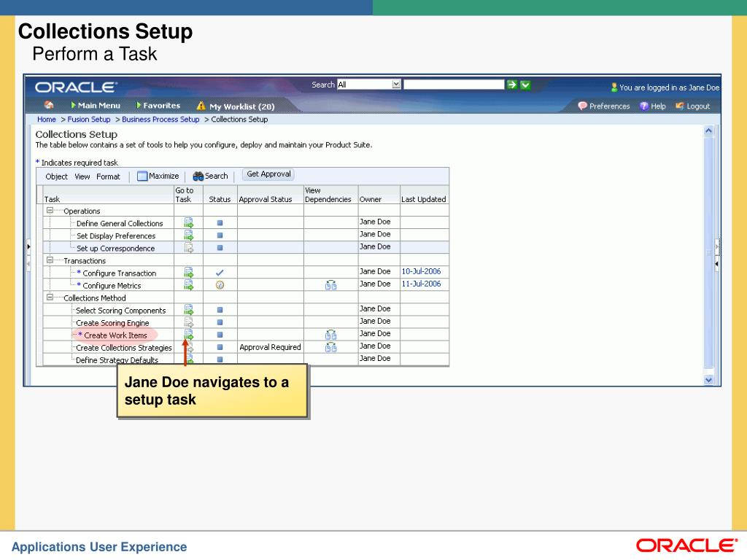Click inside the search text field
The width and height of the screenshot is (747, 560).
454,85
